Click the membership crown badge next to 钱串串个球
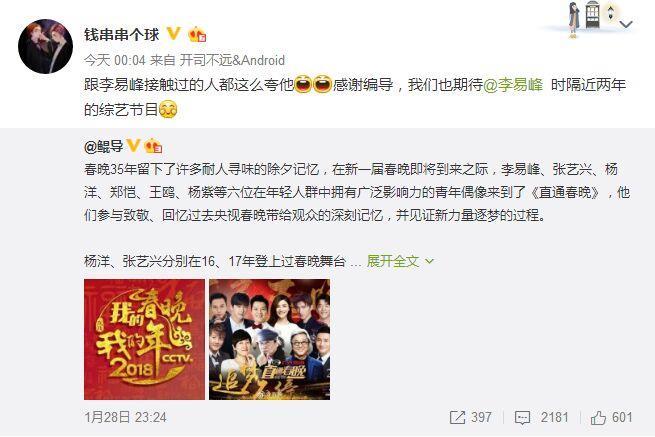The height and width of the screenshot is (437, 655). pyautogui.click(x=197, y=34)
